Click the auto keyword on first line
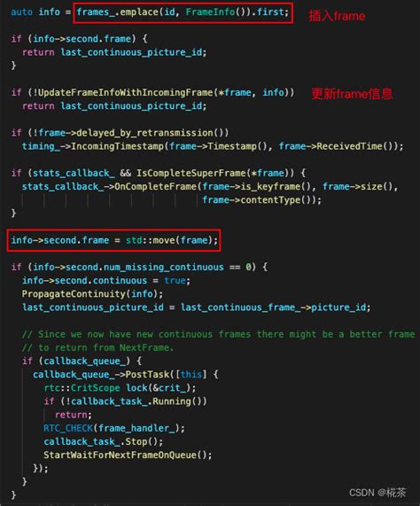This screenshot has width=420, height=506. click(x=21, y=12)
